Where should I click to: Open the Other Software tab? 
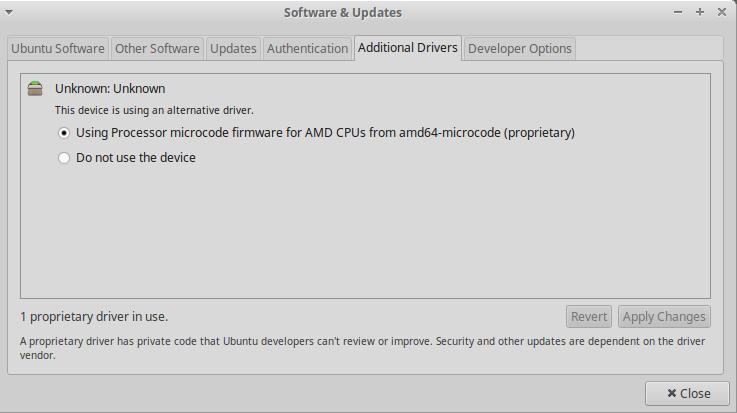[x=157, y=48]
